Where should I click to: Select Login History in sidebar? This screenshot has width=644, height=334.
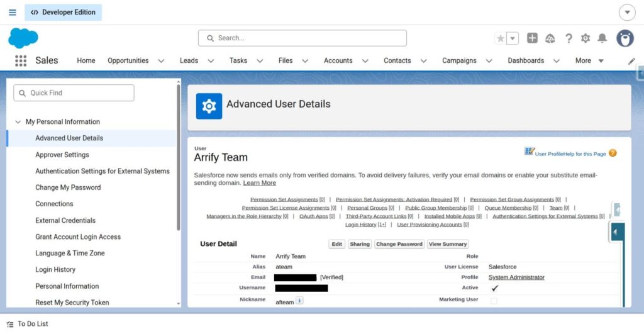55,270
